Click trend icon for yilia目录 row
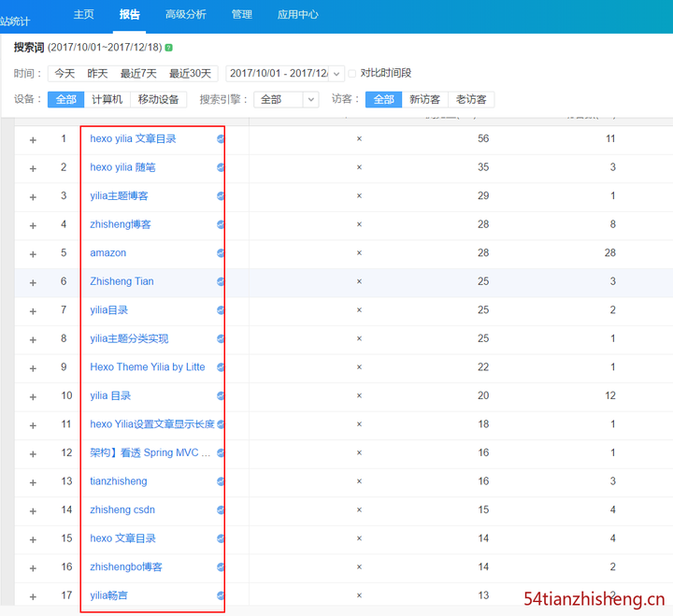The height and width of the screenshot is (616, 673). [x=221, y=310]
